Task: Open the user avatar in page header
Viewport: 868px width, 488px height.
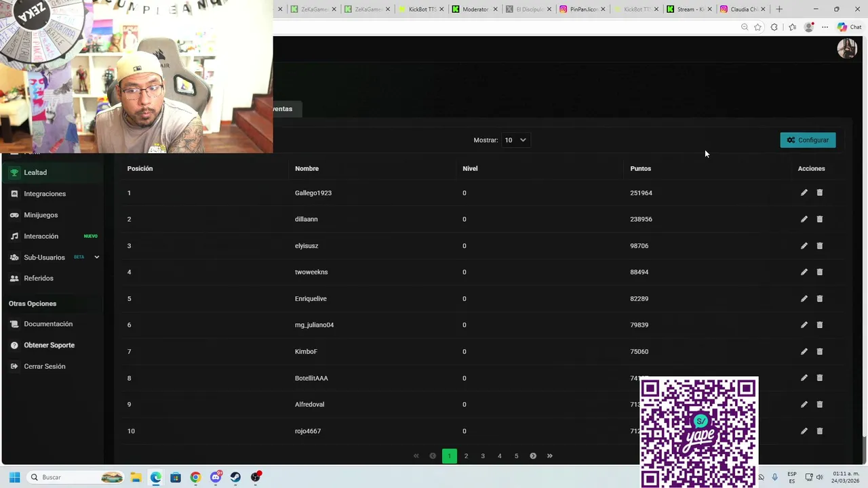Action: [847, 49]
